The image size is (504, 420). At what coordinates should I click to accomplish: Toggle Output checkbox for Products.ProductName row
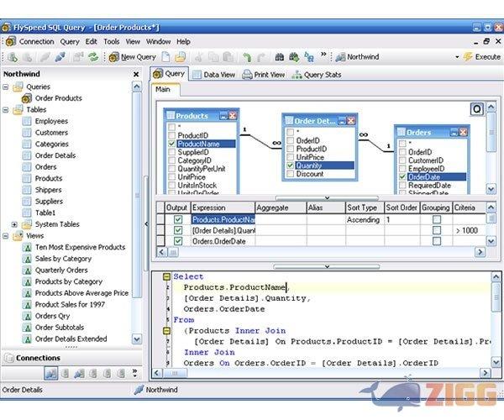[178, 219]
